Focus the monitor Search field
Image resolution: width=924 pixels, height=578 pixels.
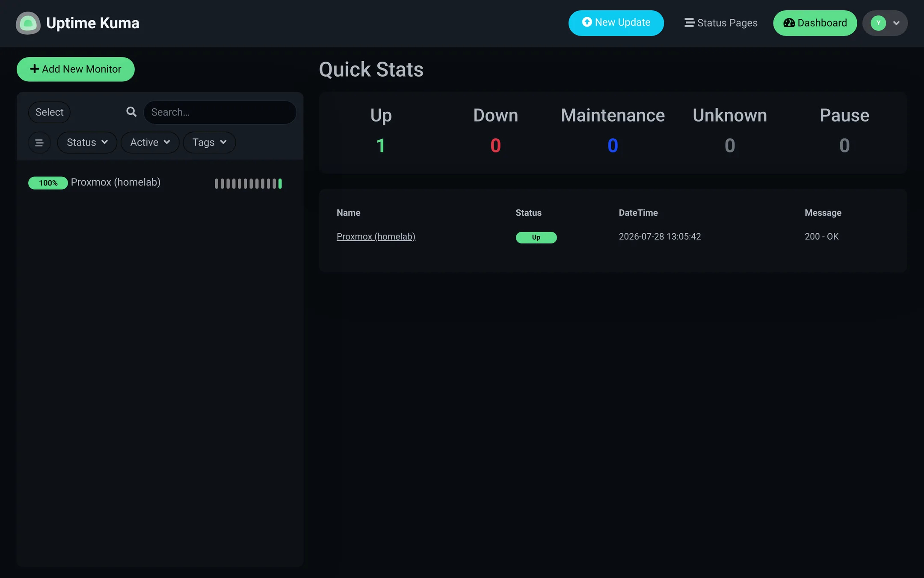[x=220, y=112]
